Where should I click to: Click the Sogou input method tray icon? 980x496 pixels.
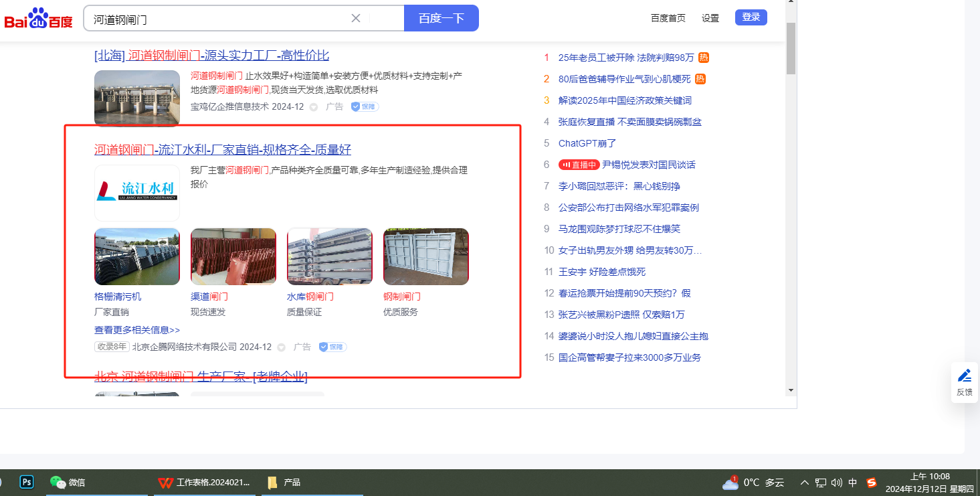tap(872, 482)
